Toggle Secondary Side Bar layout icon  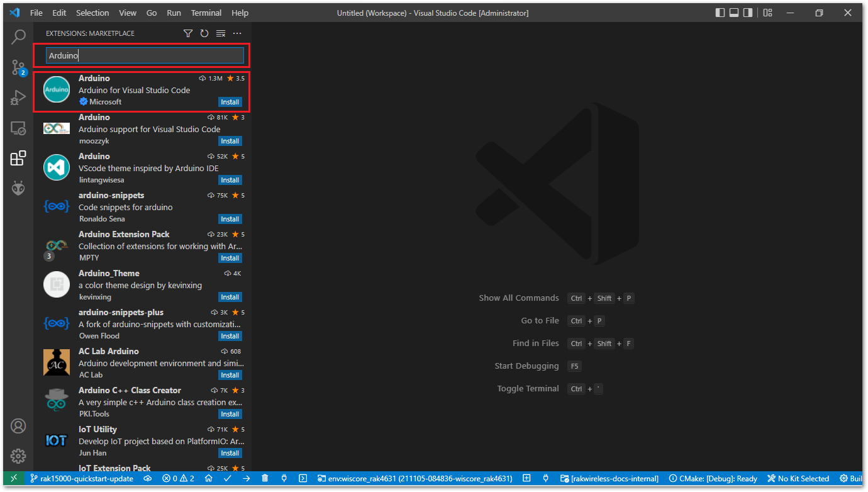pyautogui.click(x=748, y=13)
